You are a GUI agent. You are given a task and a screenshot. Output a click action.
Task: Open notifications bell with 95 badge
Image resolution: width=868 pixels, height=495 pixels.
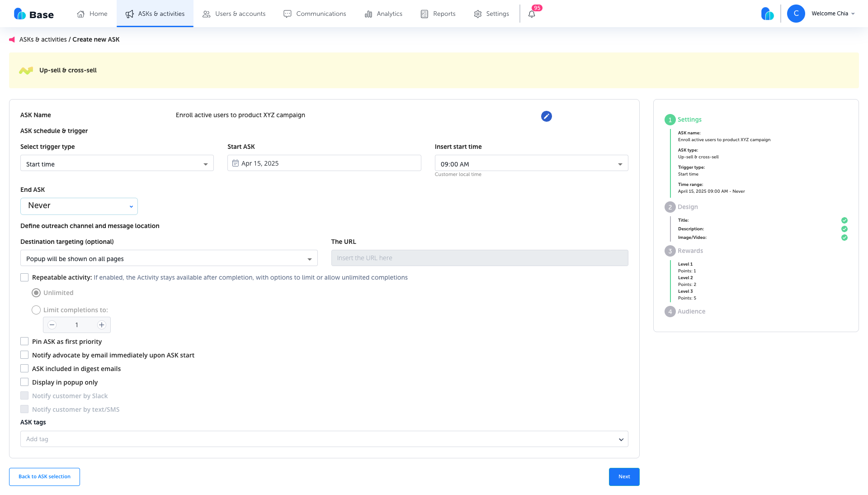click(532, 14)
